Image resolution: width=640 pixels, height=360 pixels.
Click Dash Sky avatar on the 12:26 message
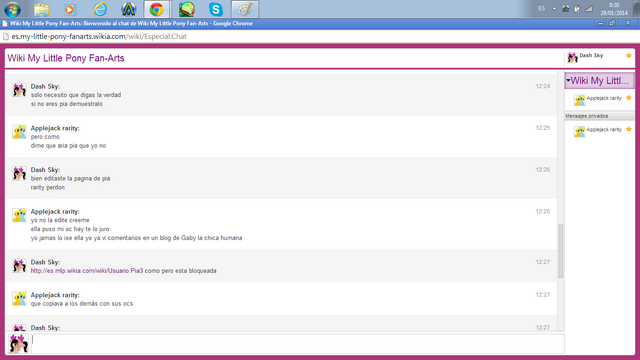[x=19, y=173]
